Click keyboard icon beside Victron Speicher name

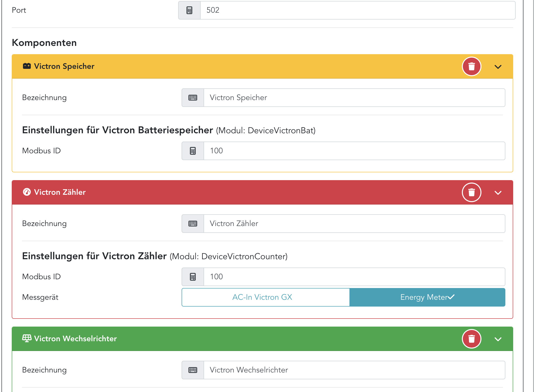pos(193,98)
